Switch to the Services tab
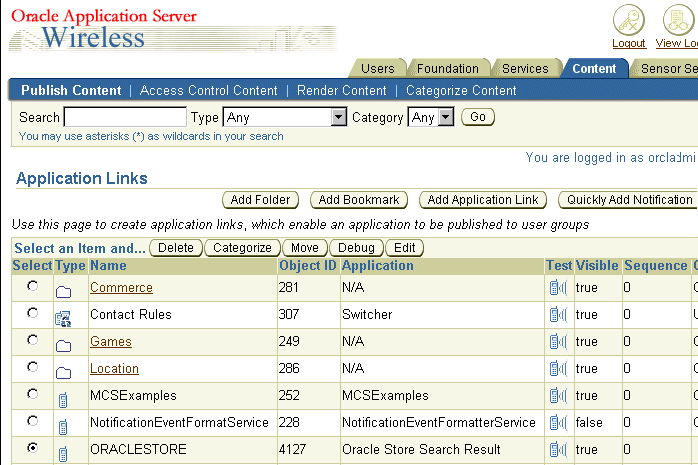This screenshot has height=465, width=698. tap(525, 69)
